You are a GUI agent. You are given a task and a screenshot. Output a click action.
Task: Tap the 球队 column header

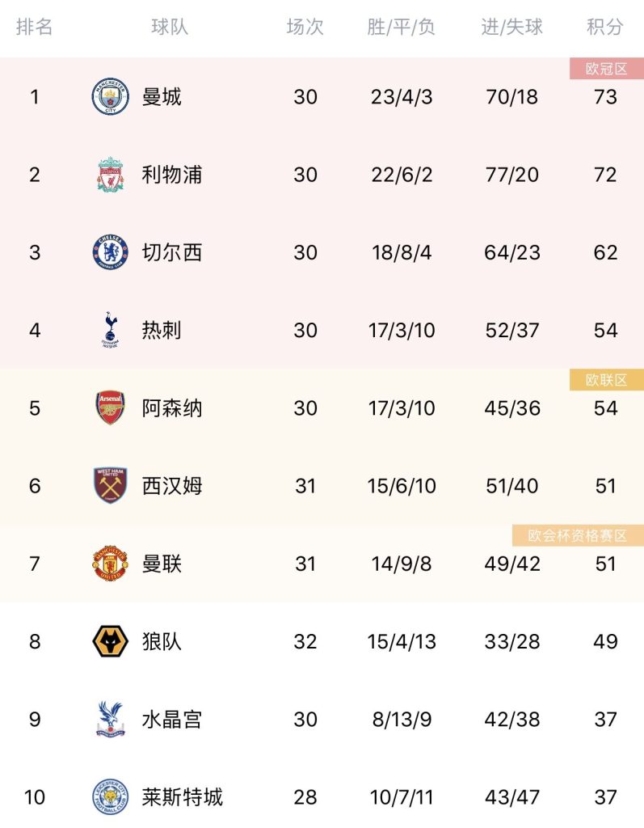[170, 27]
